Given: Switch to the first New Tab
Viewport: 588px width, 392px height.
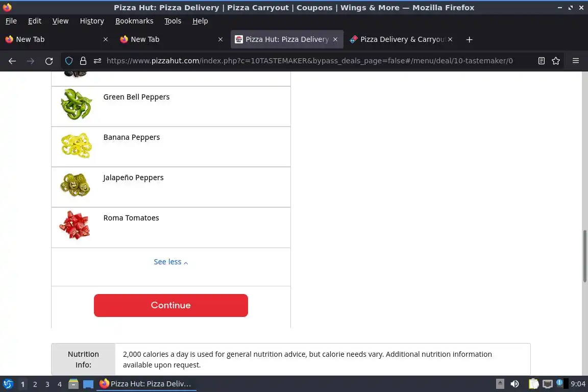Looking at the screenshot, I should pos(57,39).
